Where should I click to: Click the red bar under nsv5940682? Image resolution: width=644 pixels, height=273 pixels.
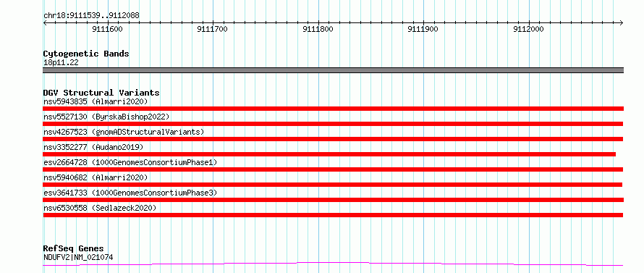coord(332,185)
